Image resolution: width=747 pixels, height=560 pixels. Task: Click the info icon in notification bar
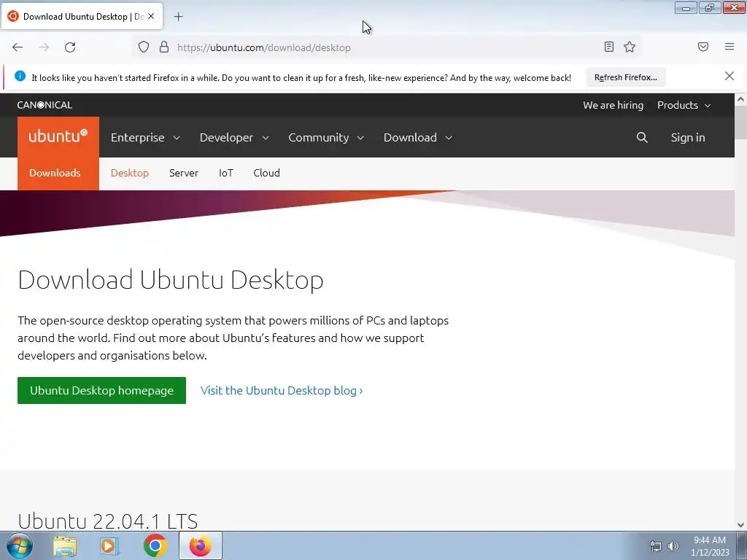20,76
